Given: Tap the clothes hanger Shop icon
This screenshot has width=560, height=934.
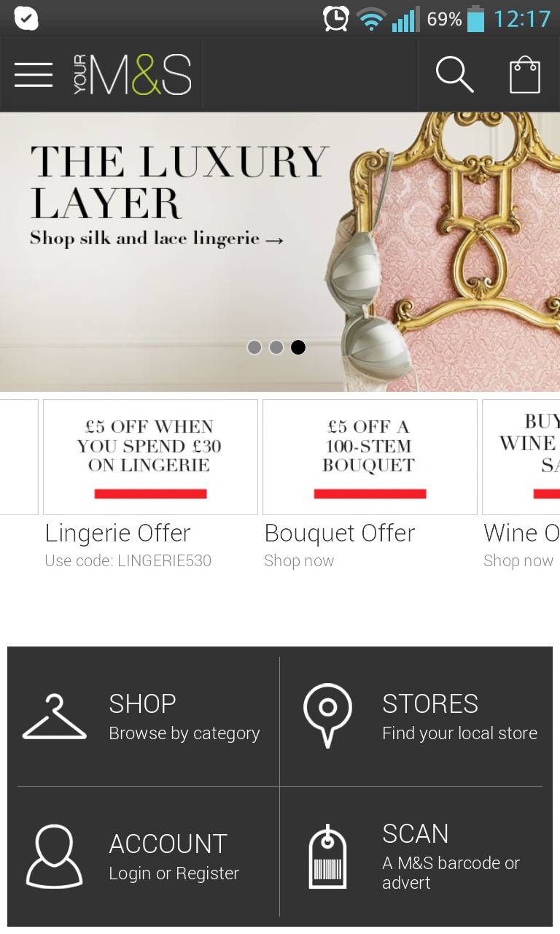Looking at the screenshot, I should coord(55,717).
